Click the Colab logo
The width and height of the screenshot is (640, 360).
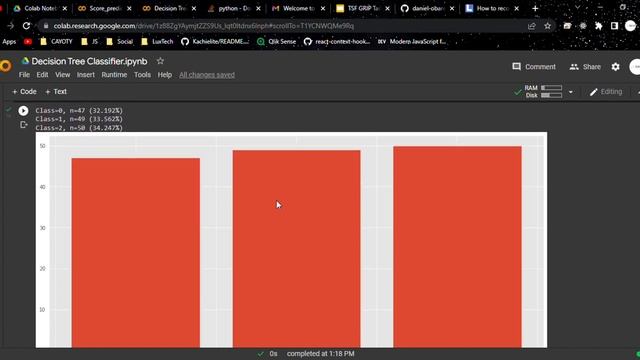click(x=5, y=66)
